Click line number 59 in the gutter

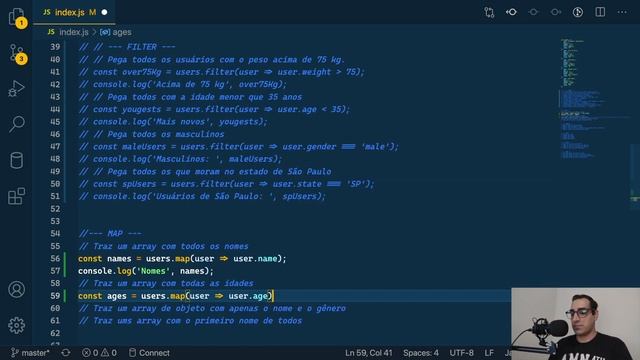(x=55, y=296)
